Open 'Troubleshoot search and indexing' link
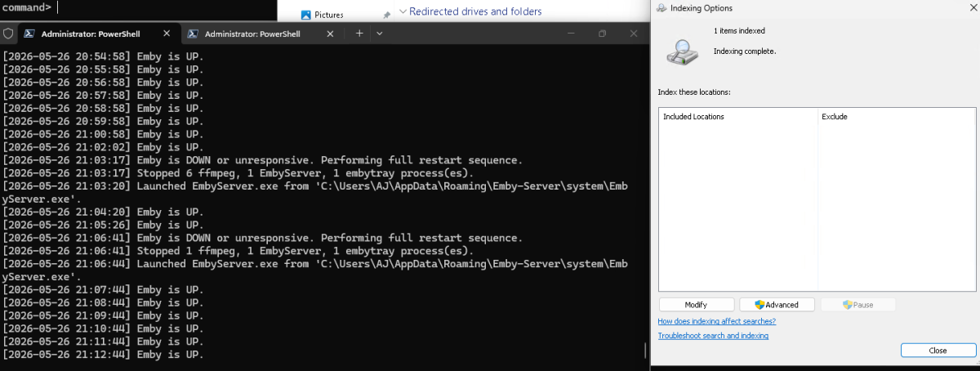The image size is (980, 371). tap(713, 336)
